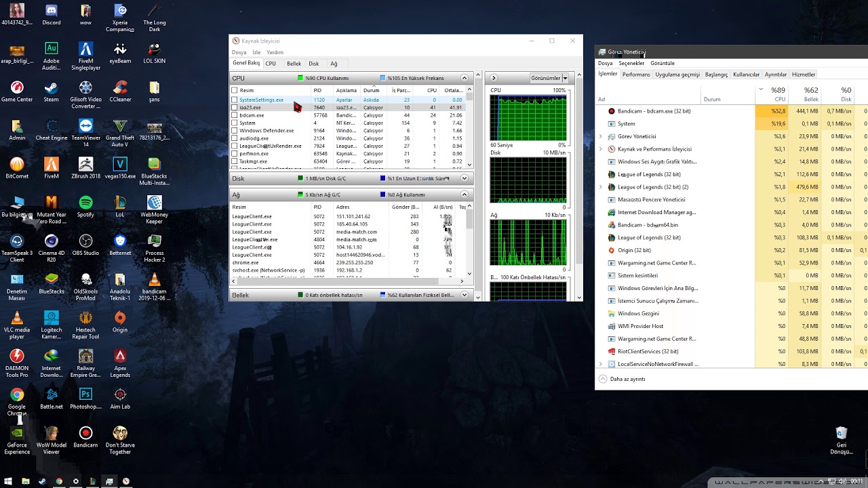Screen dimensions: 868x488
Task: Expand Görev Yöneticisi process row
Action: coord(601,136)
